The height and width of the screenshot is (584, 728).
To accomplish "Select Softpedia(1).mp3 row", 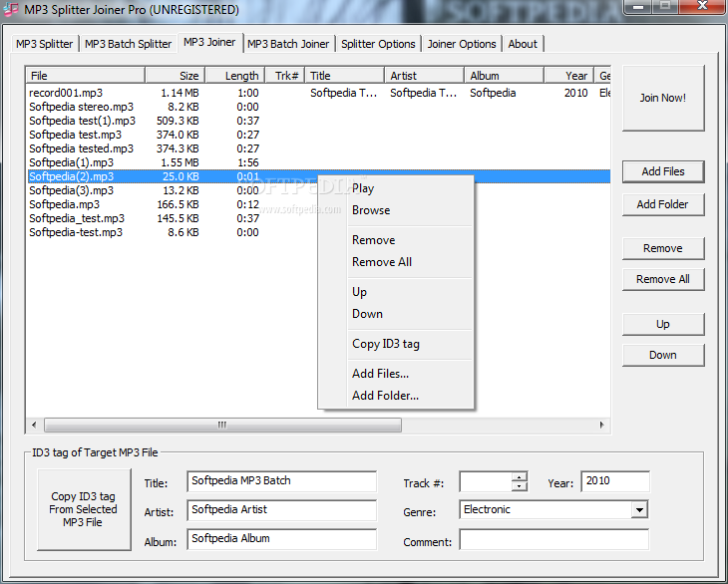I will 318,162.
